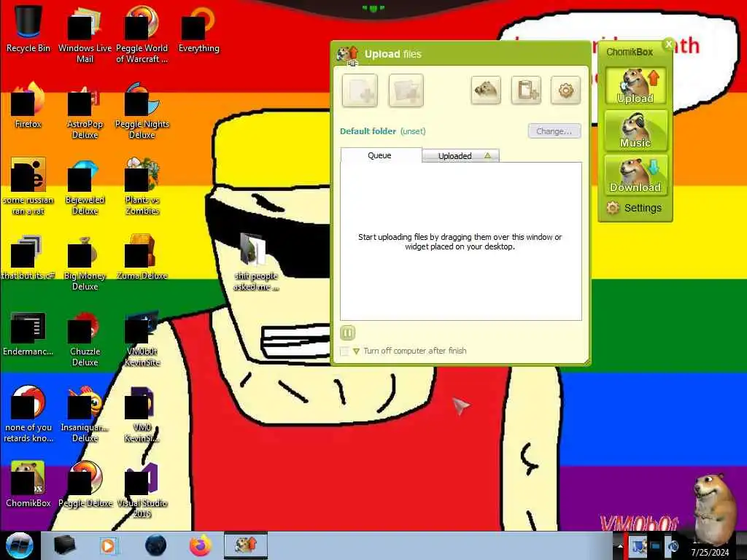Click the Upload button in ChomikBox widget

coord(635,86)
